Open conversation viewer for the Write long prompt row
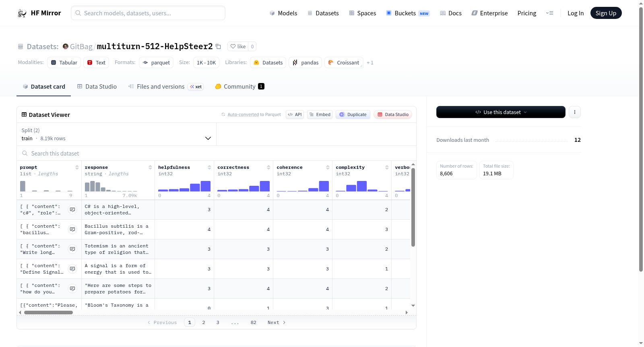The height and width of the screenshot is (347, 644). (x=72, y=249)
